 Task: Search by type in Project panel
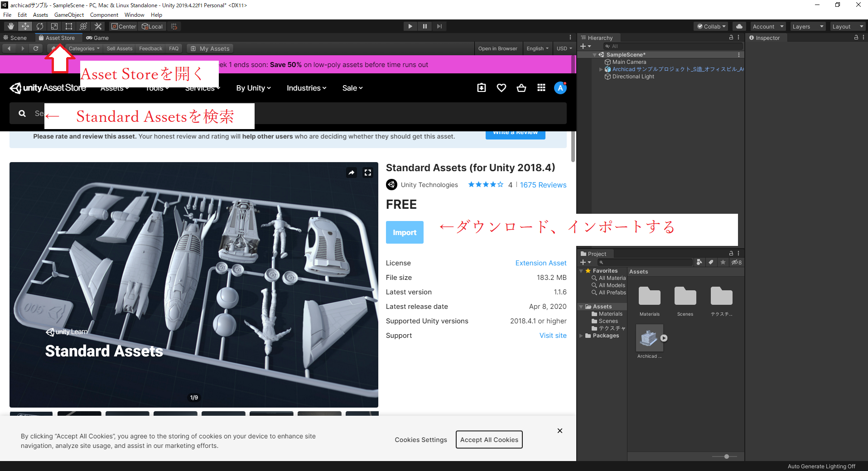pos(699,262)
